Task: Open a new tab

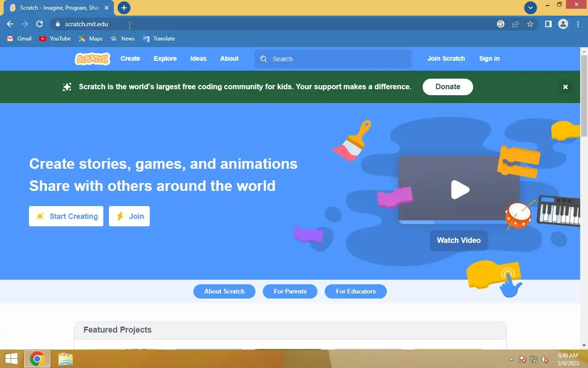Action: click(124, 8)
